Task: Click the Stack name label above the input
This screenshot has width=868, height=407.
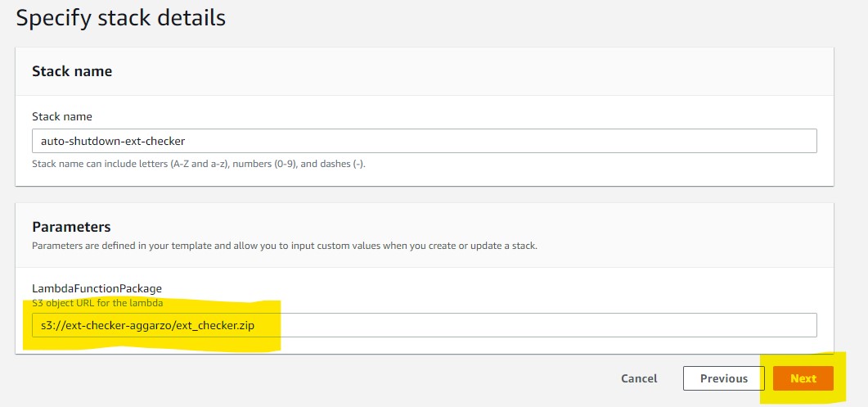Action: point(62,116)
